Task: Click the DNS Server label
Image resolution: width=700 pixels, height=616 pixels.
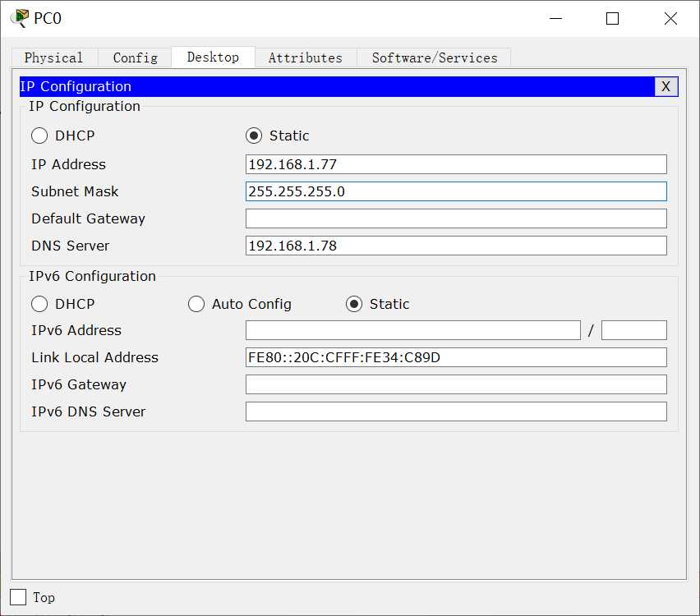Action: pyautogui.click(x=71, y=246)
